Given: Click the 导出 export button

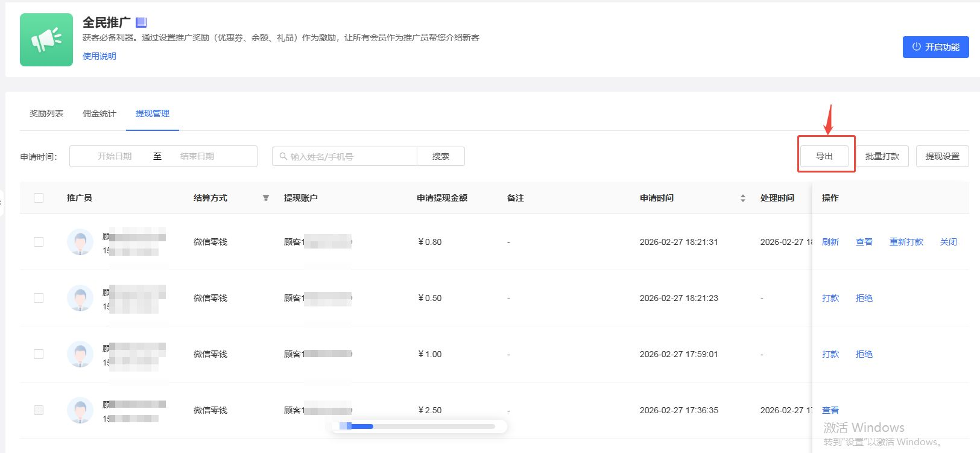Looking at the screenshot, I should coord(824,156).
